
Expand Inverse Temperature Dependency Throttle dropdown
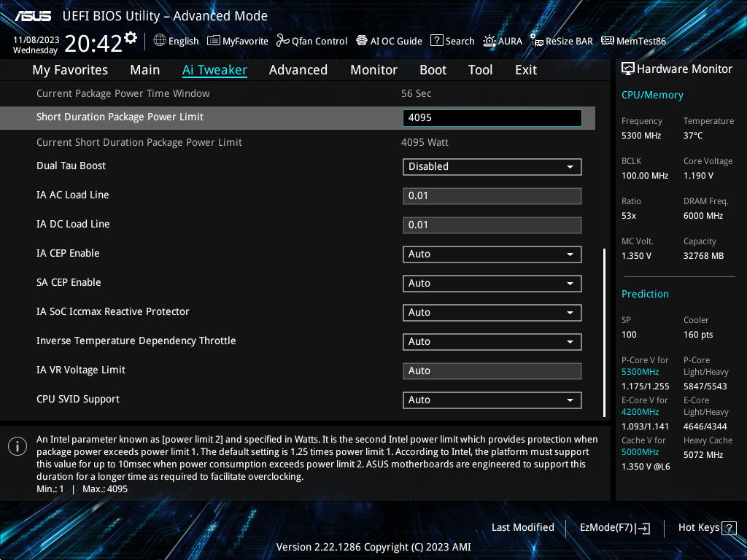492,341
